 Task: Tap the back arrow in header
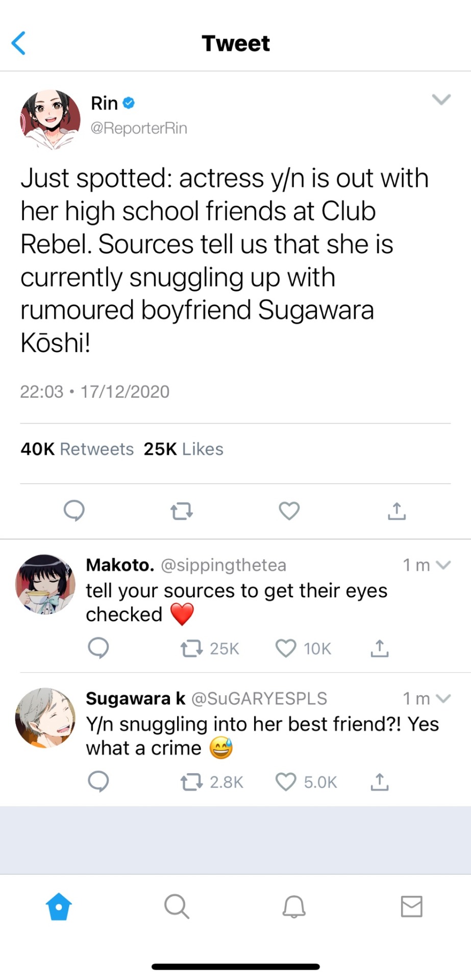[x=19, y=43]
